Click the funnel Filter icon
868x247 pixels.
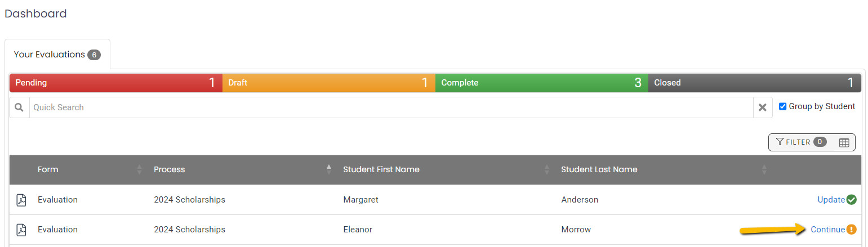point(780,142)
